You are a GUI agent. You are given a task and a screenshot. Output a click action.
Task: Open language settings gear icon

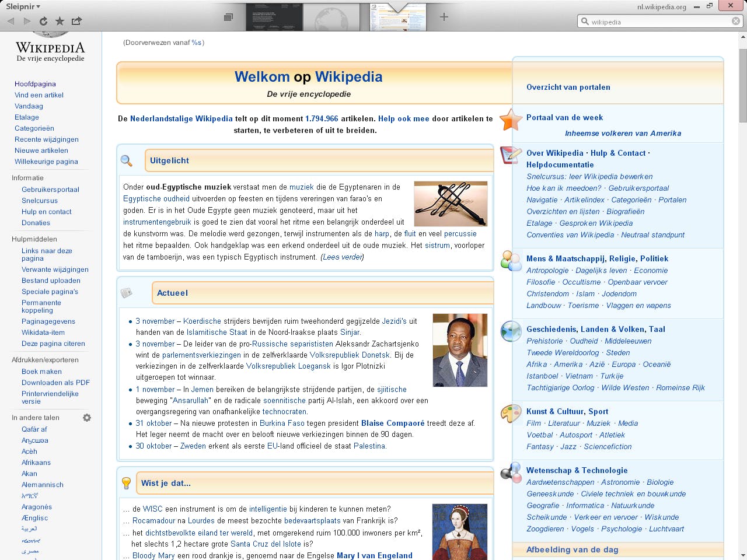pyautogui.click(x=87, y=418)
